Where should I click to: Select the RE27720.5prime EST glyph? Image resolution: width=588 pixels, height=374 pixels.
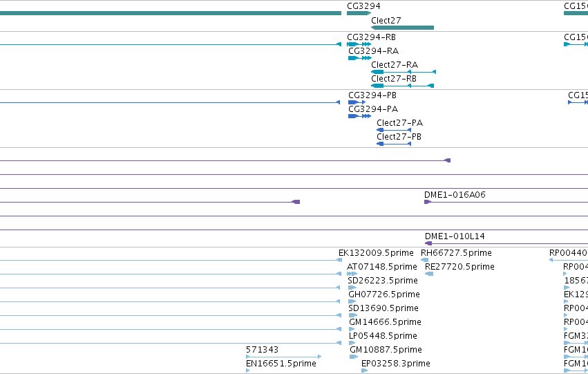[429, 274]
